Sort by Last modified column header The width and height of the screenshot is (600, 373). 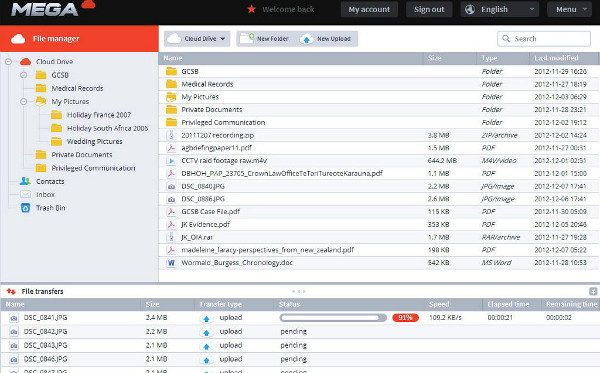coord(564,58)
